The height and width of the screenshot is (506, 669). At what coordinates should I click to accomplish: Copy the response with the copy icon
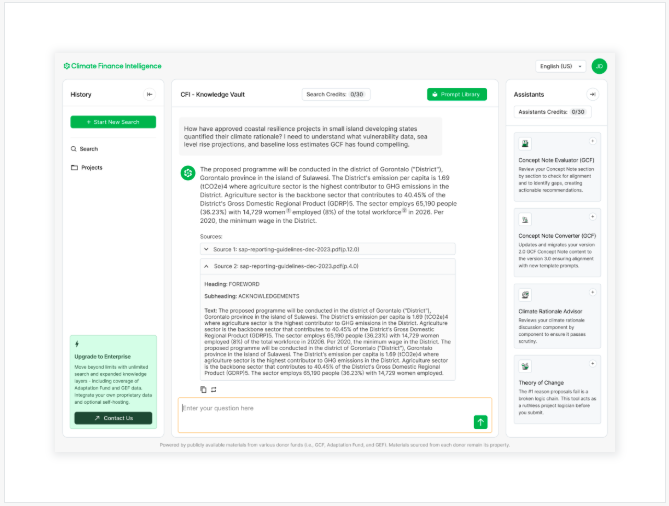tap(204, 390)
